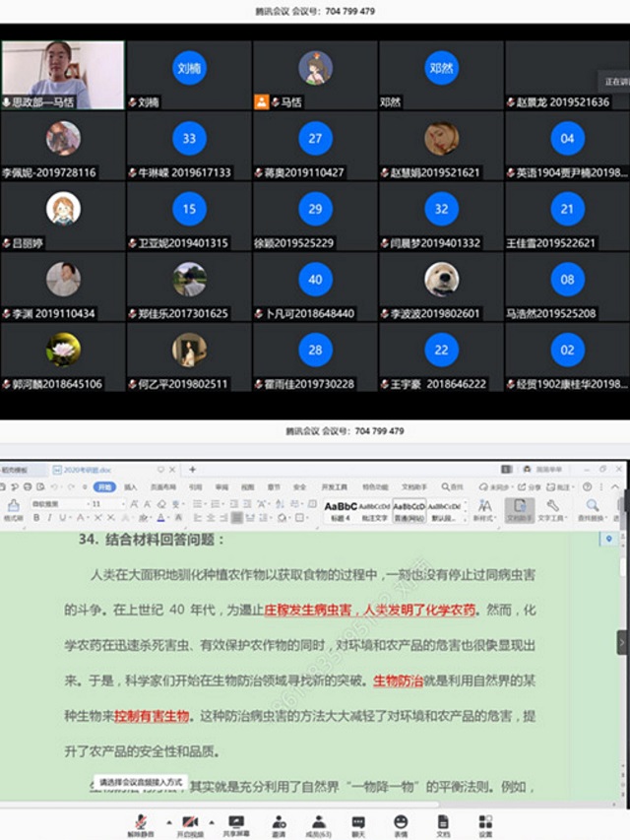
Task: Toggle Bold formatting in WPS ribbon
Action: 36,518
